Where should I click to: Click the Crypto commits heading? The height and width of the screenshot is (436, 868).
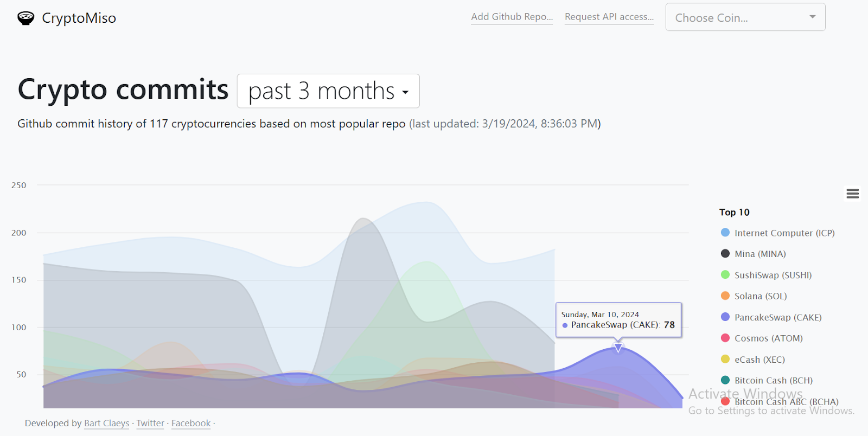pyautogui.click(x=123, y=89)
